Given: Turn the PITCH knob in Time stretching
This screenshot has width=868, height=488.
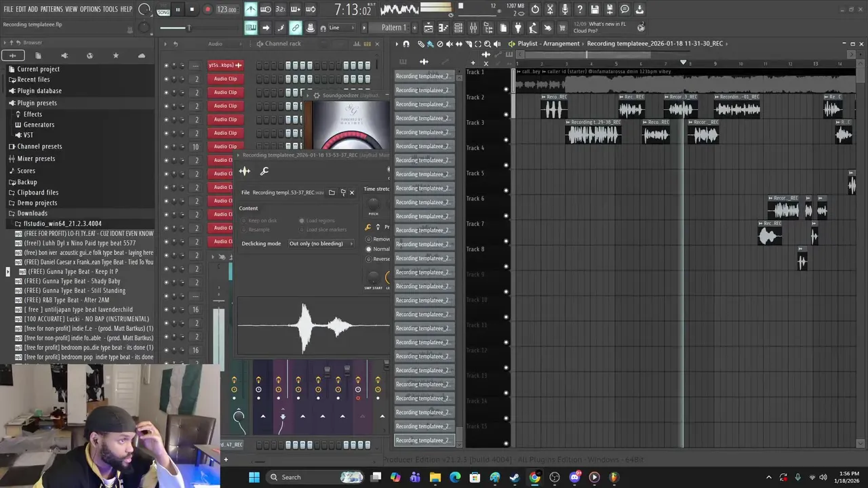Looking at the screenshot, I should point(373,203).
